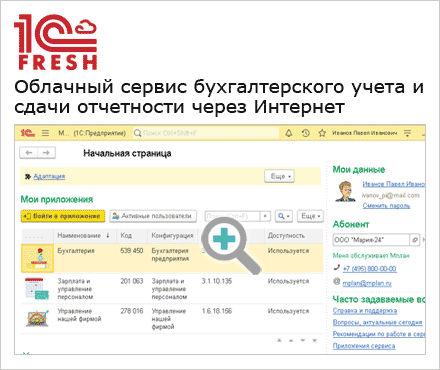Click the search field in top bar
Image resolution: width=440 pixels, height=370 pixels.
click(x=206, y=133)
